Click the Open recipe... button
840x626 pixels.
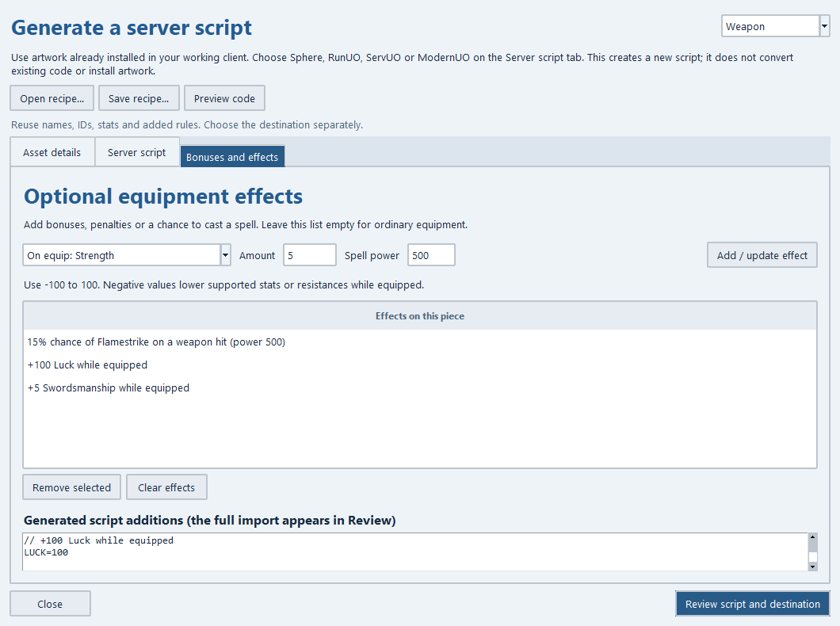[x=52, y=98]
